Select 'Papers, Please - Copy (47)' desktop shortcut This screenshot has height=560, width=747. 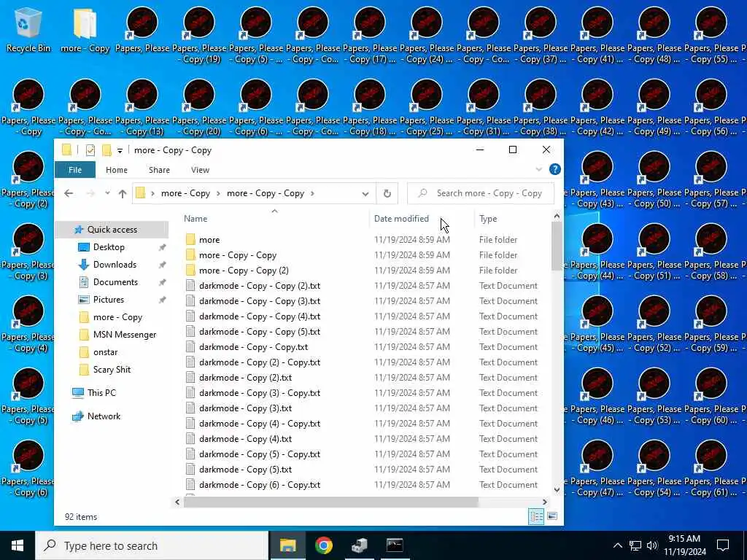[x=598, y=469]
